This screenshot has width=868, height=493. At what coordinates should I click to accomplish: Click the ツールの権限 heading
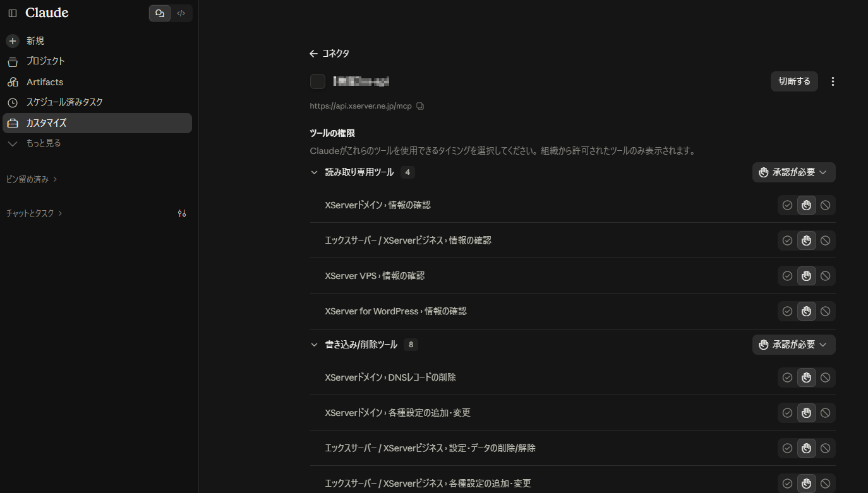332,133
